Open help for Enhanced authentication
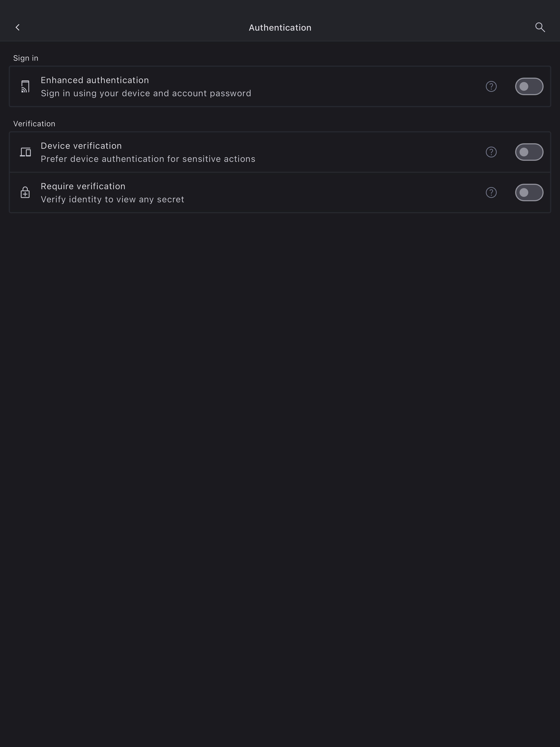This screenshot has height=747, width=560. click(491, 86)
